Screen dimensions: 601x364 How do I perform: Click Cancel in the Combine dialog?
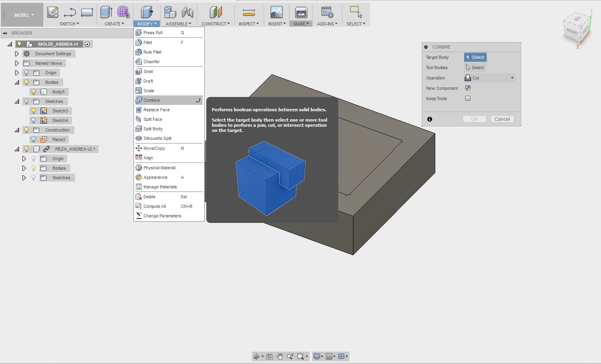tap(502, 119)
